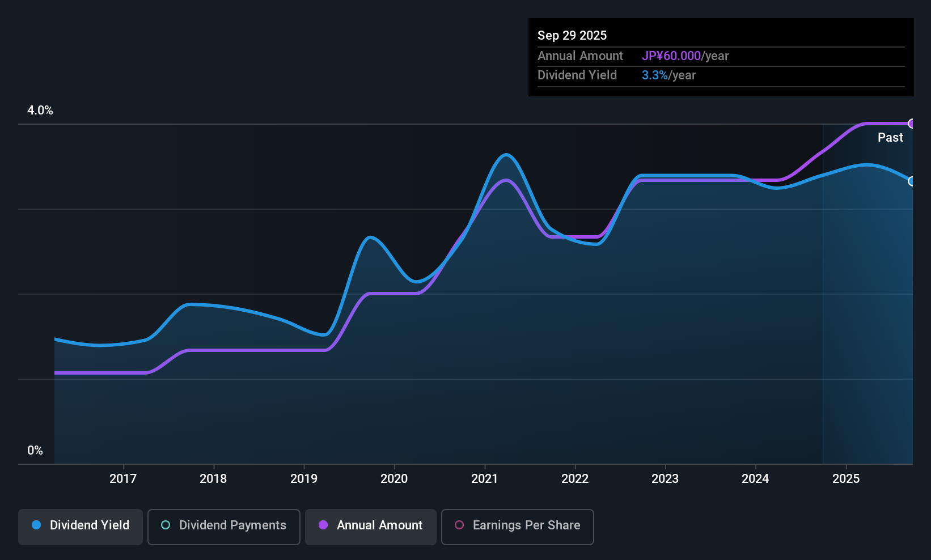Collapse the Dividend Payments legend item
This screenshot has width=931, height=560.
point(223,526)
